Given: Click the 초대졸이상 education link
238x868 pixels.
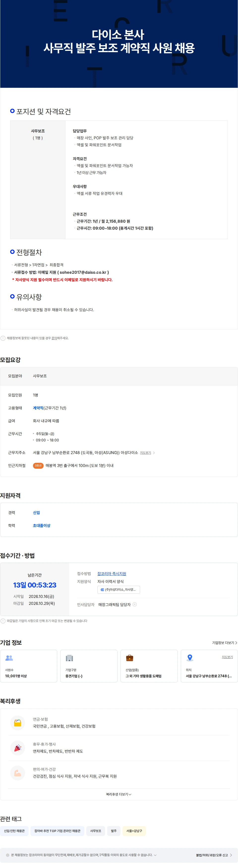Looking at the screenshot, I should coord(42,525).
